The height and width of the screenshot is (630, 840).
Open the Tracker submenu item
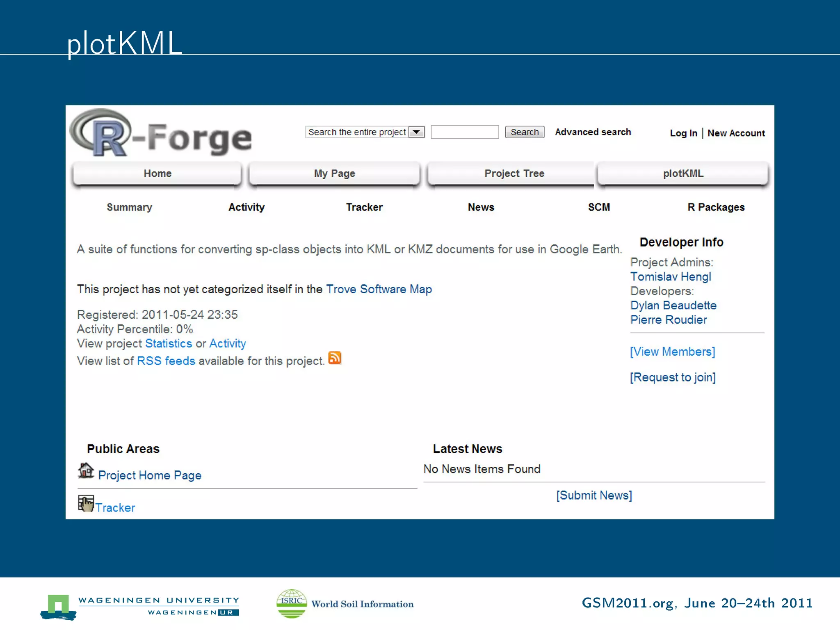pyautogui.click(x=364, y=207)
